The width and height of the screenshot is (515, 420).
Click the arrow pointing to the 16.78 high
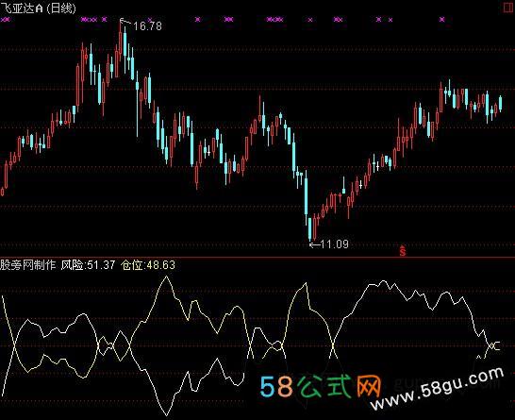pos(125,23)
